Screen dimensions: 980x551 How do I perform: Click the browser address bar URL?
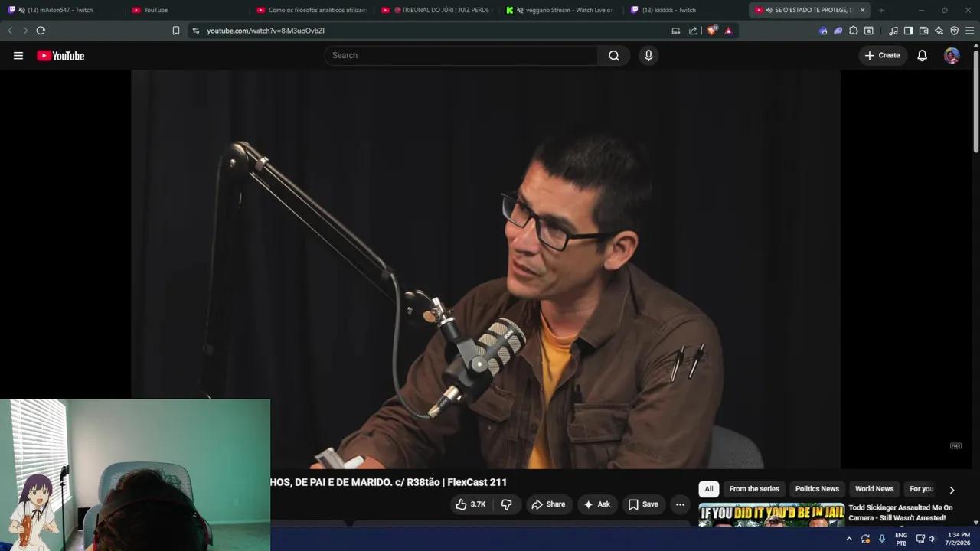(x=266, y=31)
